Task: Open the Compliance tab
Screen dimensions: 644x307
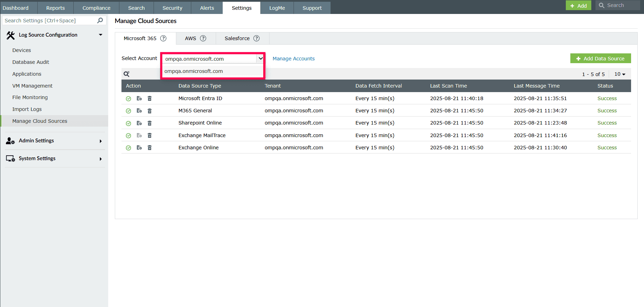Action: (x=96, y=8)
